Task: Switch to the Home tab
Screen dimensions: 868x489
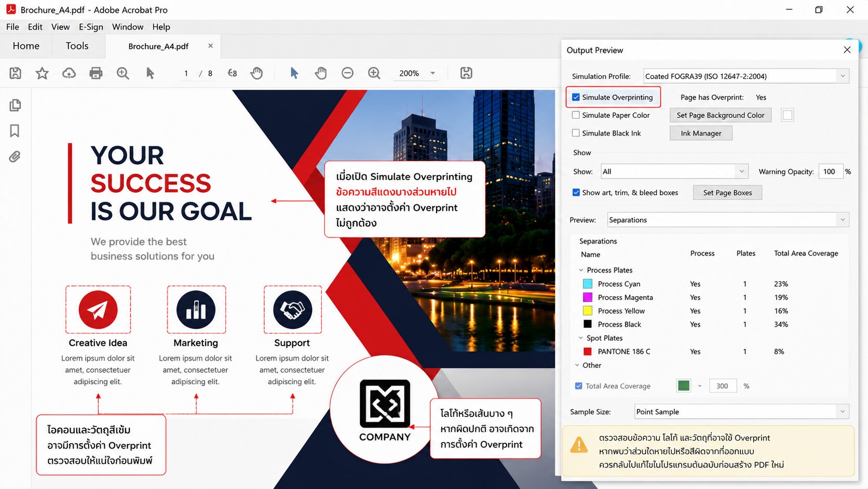Action: coord(26,46)
